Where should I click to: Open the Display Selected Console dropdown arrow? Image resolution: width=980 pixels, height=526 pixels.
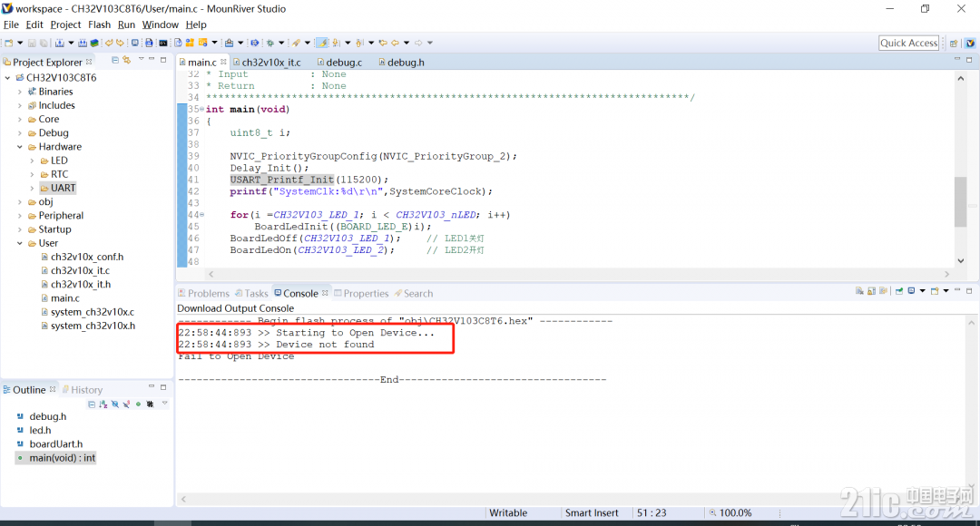point(923,291)
